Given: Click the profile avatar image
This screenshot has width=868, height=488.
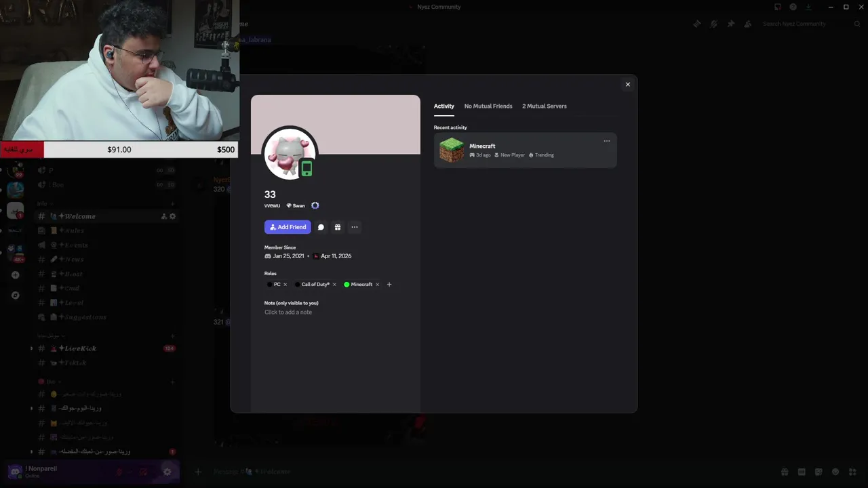Looking at the screenshot, I should tap(290, 152).
